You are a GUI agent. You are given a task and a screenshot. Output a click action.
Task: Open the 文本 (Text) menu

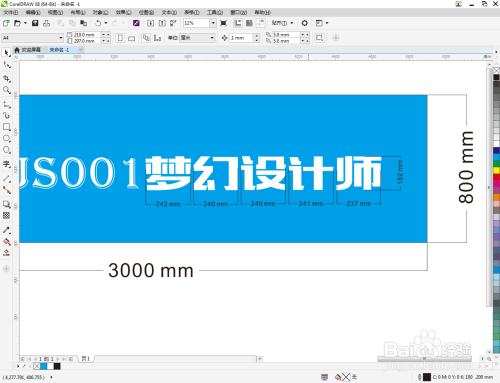[x=169, y=12]
